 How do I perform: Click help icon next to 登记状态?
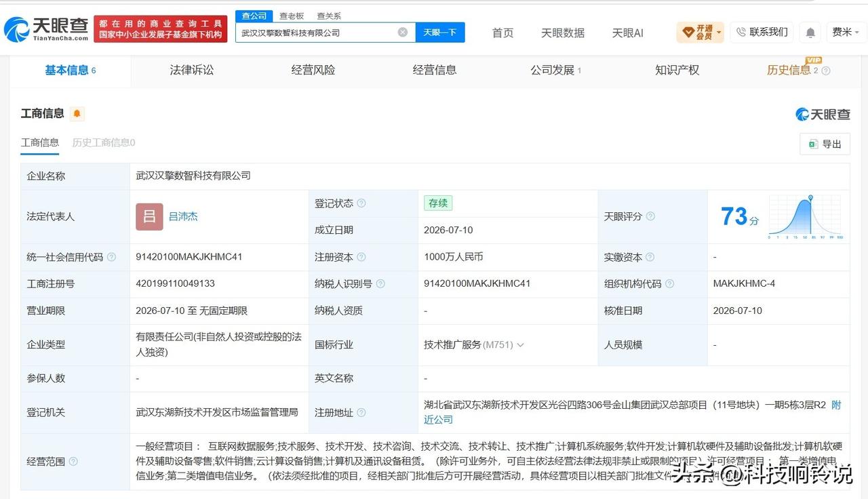pyautogui.click(x=361, y=203)
